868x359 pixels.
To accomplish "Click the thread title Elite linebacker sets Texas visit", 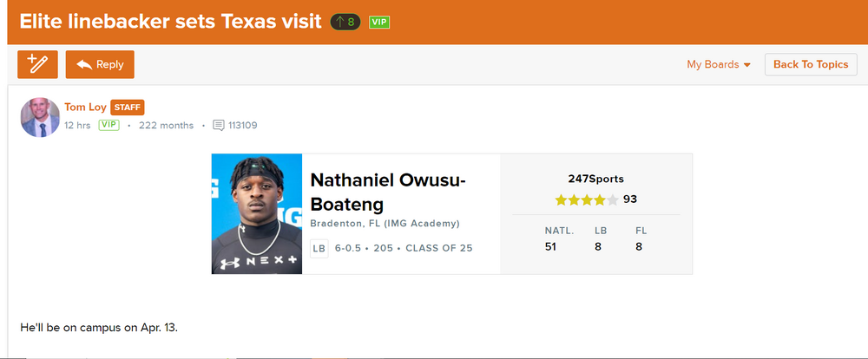I will click(x=168, y=22).
